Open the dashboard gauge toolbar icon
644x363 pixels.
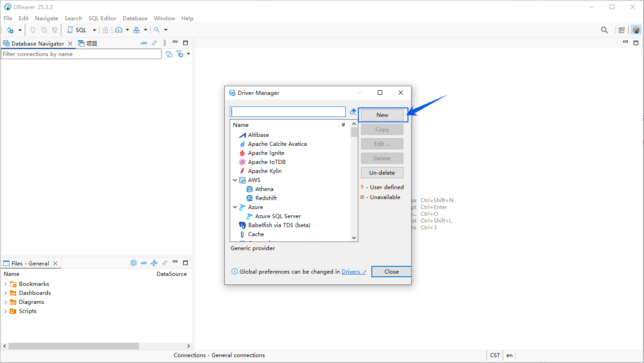pyautogui.click(x=119, y=30)
